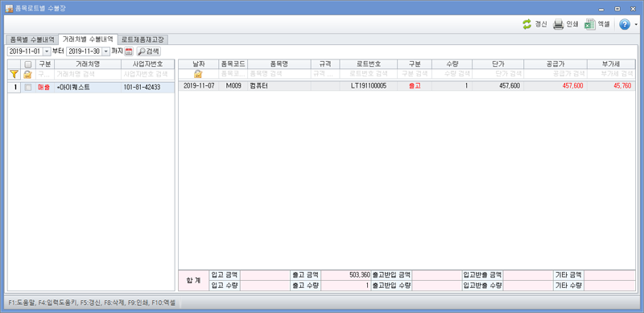Click the 컴퓨터 item name cell

(279, 86)
